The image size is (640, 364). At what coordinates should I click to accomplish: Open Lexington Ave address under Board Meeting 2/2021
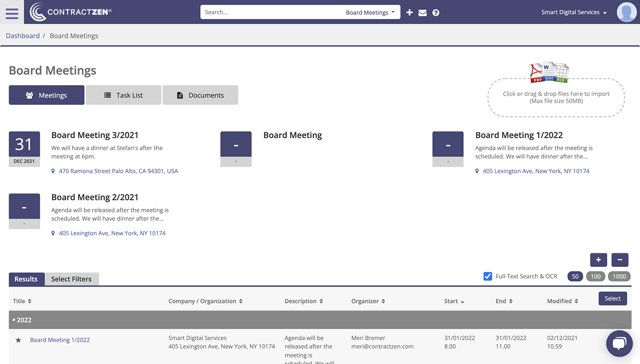pos(112,233)
